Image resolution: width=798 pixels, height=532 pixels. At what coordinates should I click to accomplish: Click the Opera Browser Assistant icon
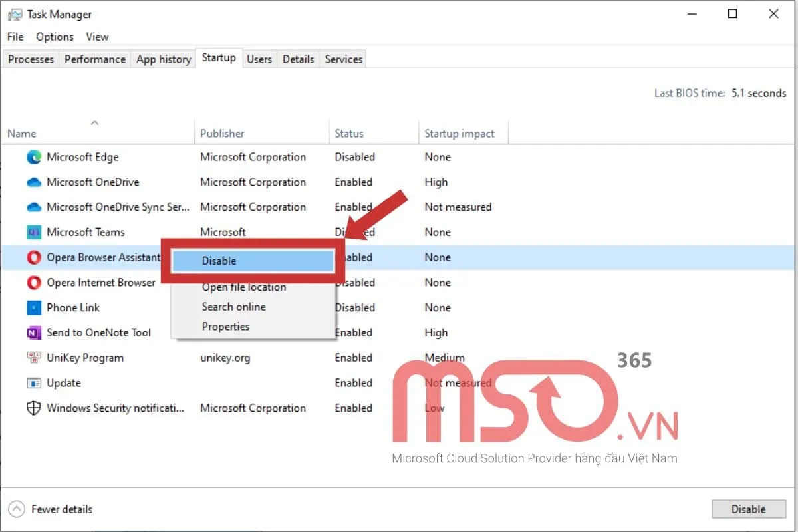[34, 257]
